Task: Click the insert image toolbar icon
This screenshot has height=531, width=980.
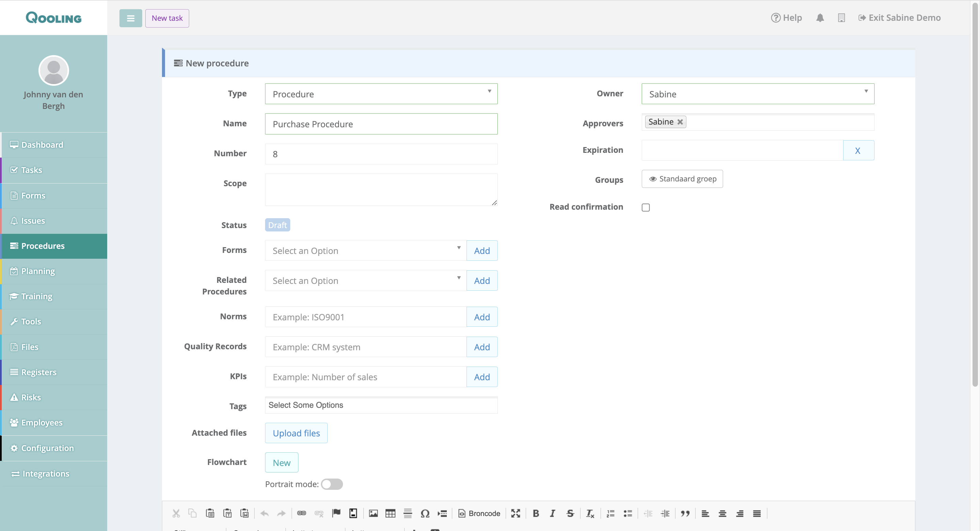Action: pyautogui.click(x=373, y=514)
